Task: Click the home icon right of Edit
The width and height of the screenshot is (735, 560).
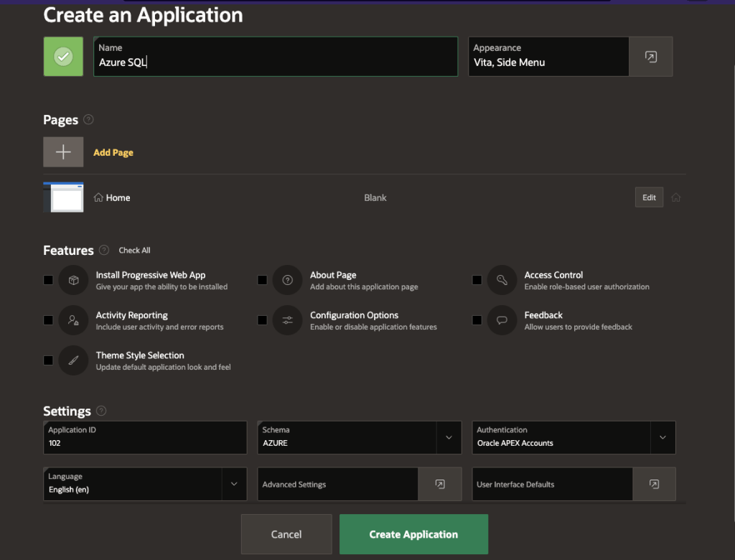Action: click(x=675, y=197)
